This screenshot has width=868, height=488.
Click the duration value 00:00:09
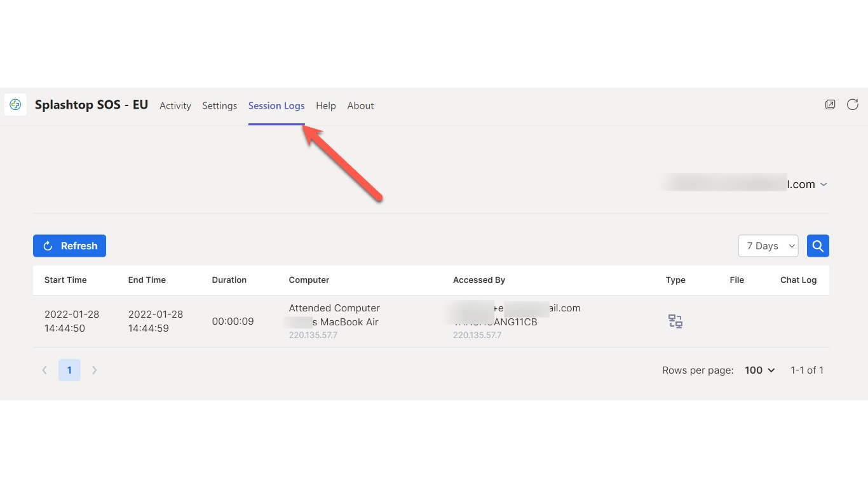point(233,322)
